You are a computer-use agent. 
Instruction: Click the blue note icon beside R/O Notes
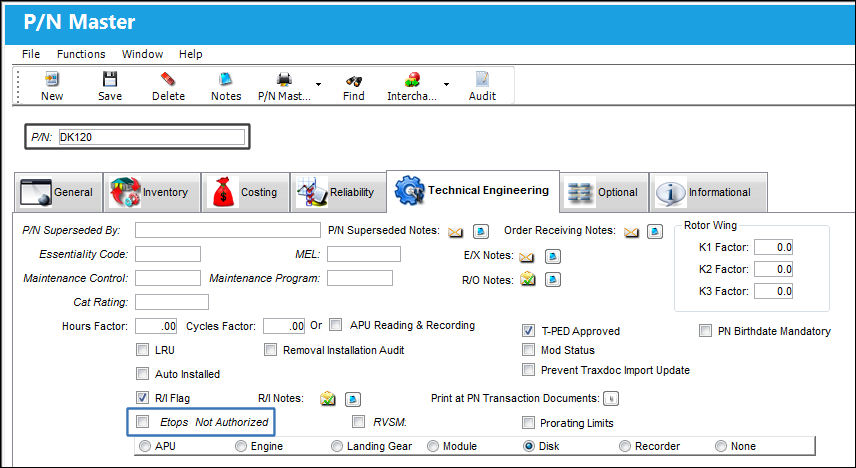tap(553, 280)
